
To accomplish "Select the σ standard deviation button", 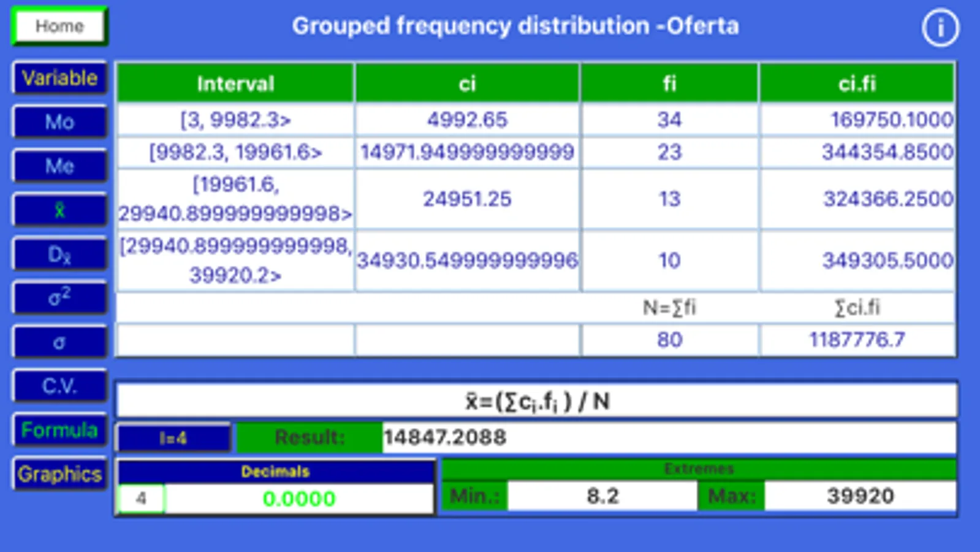I will [59, 342].
